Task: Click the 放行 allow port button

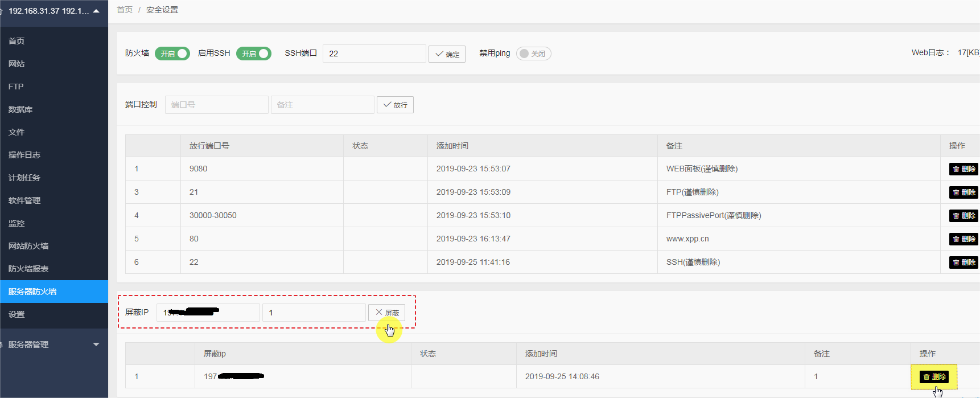Action: coord(395,105)
